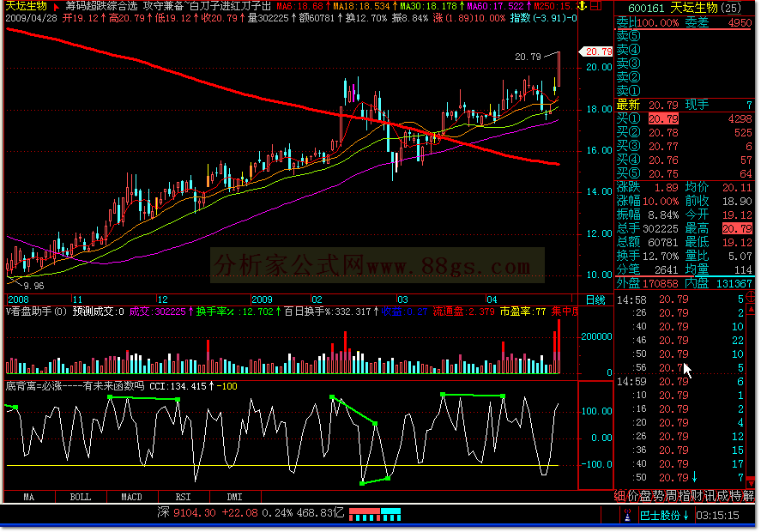Screen dimensions: 761x532
Task: Click the 买② bid price 20.78
Action: pyautogui.click(x=663, y=132)
